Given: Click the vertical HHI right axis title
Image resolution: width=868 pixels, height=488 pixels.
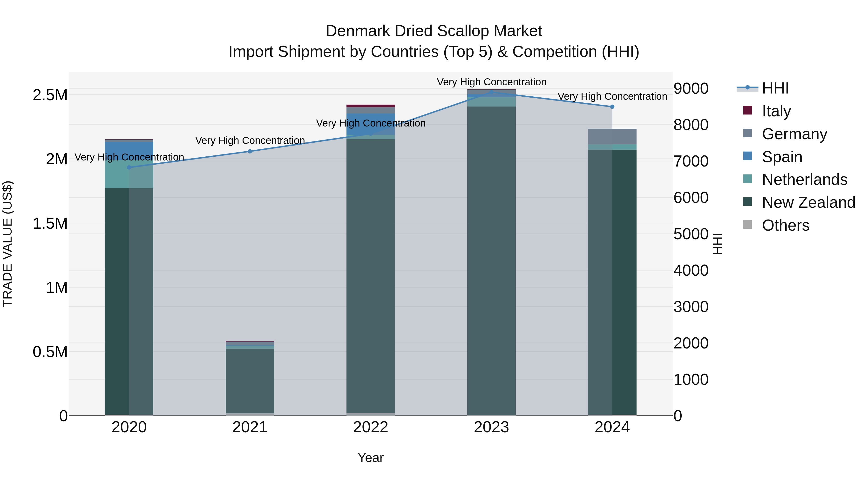Looking at the screenshot, I should [718, 244].
